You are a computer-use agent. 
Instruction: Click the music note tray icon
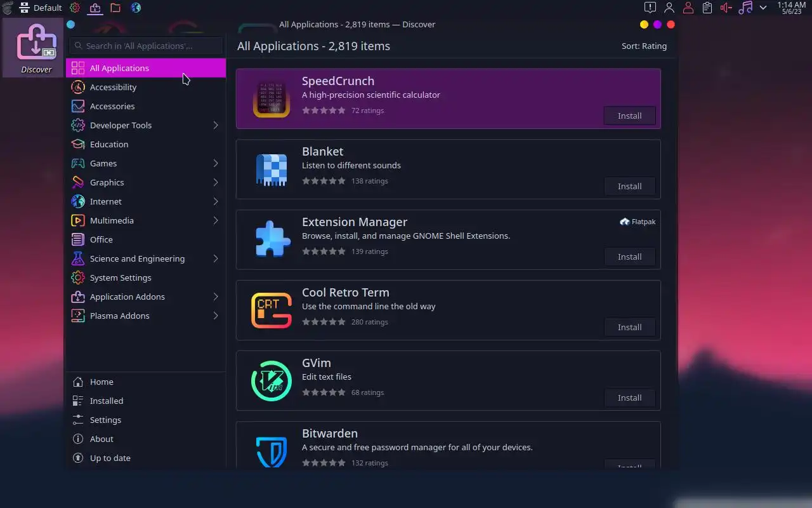point(745,8)
